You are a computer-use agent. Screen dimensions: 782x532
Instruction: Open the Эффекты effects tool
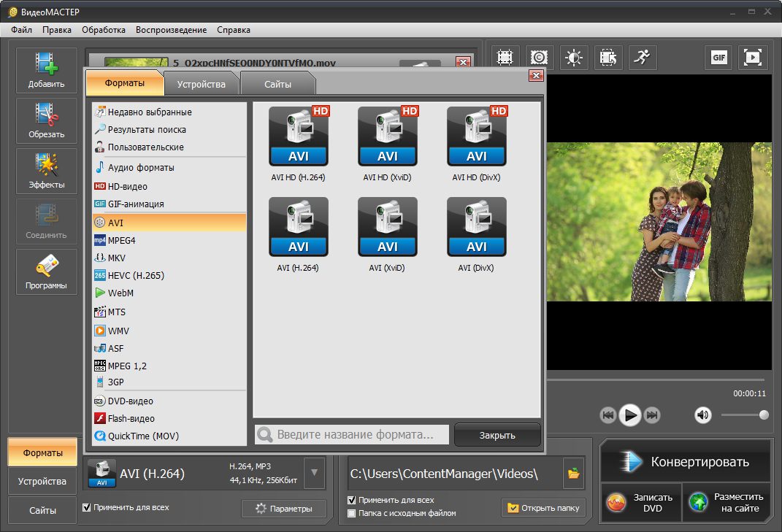click(x=47, y=171)
